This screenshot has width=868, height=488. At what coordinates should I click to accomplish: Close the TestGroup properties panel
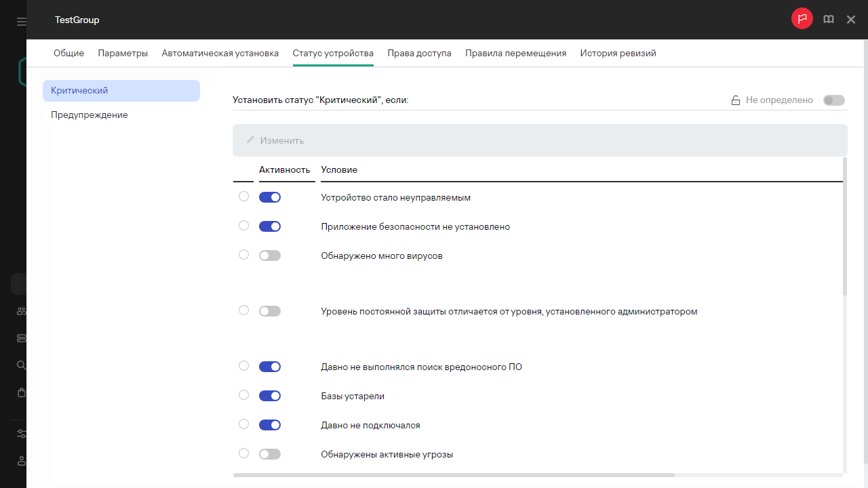click(x=851, y=20)
